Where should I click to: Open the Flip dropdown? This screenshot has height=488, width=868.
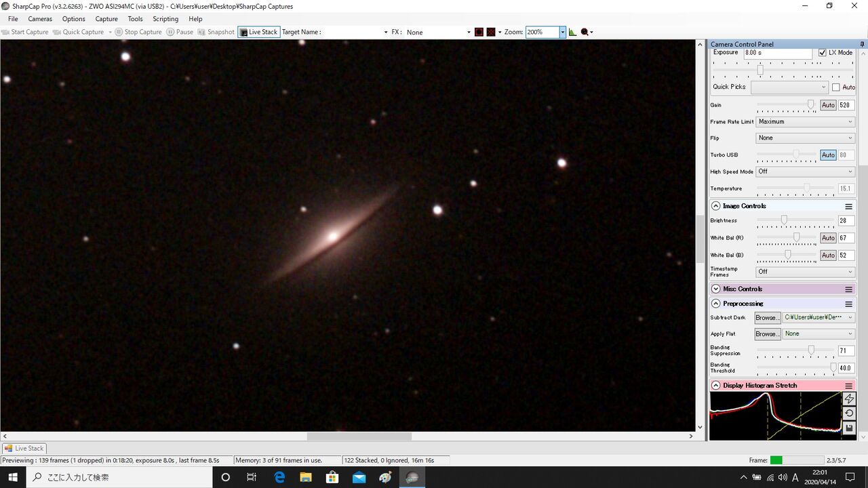click(806, 138)
